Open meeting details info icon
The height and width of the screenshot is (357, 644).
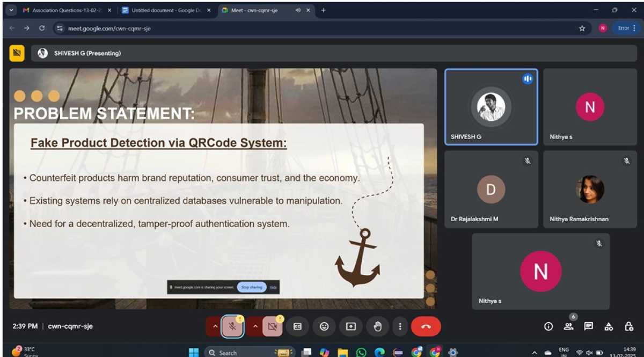[x=548, y=326]
